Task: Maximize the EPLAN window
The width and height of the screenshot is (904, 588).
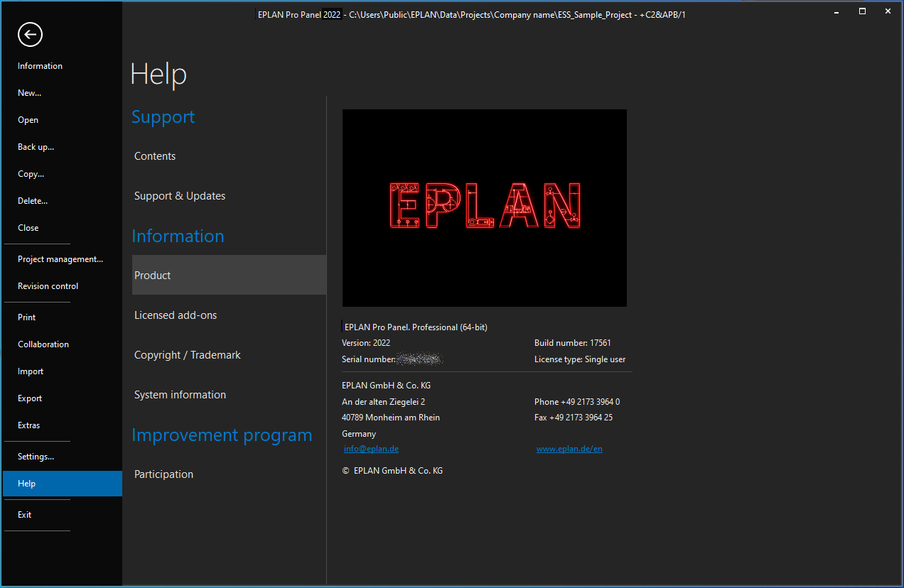Action: coord(862,11)
